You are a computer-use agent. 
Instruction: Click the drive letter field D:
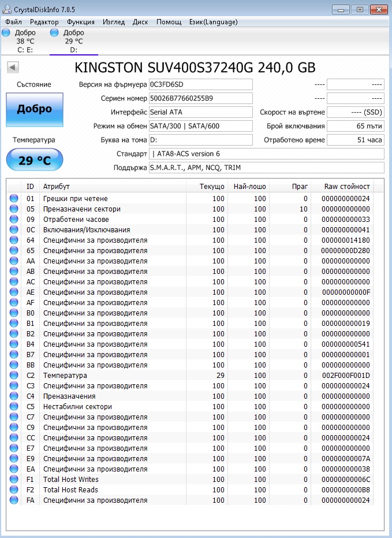(201, 140)
